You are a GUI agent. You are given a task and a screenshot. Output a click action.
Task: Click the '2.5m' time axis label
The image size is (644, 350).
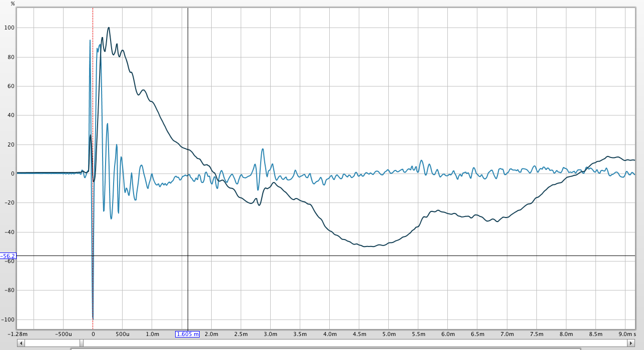[x=241, y=334]
